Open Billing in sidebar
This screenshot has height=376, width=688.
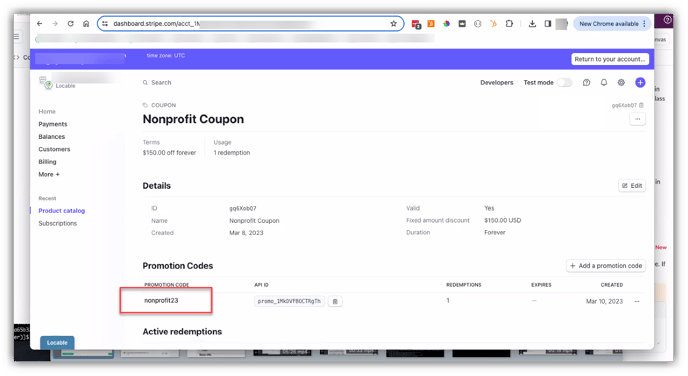tap(47, 161)
